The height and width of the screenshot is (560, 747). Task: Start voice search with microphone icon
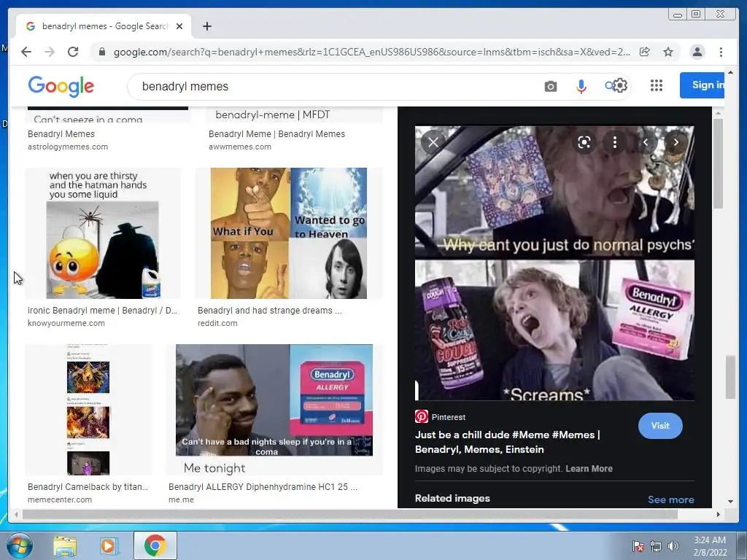(x=581, y=86)
